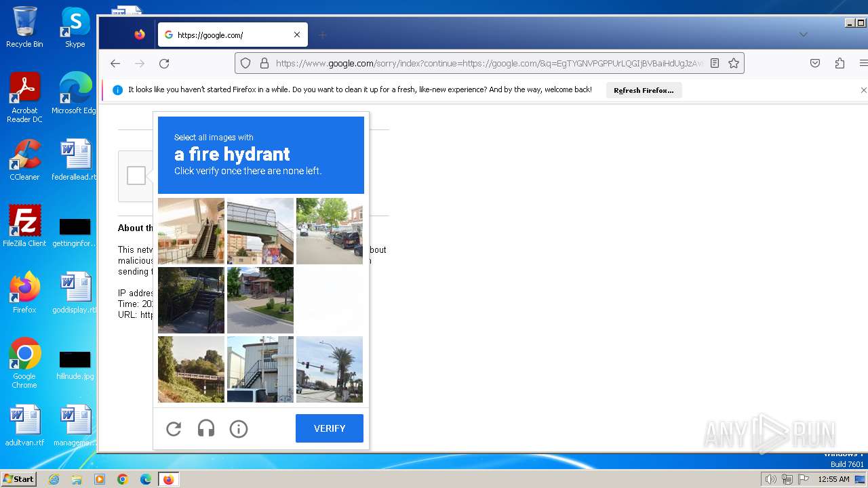The image size is (868, 488).
Task: Open network status tray icon
Action: click(787, 479)
